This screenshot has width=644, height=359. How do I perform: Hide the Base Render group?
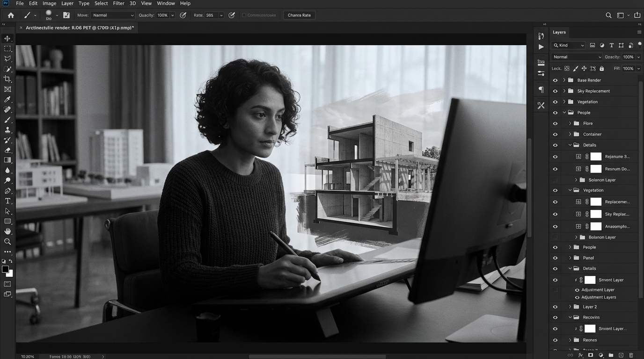tap(555, 80)
